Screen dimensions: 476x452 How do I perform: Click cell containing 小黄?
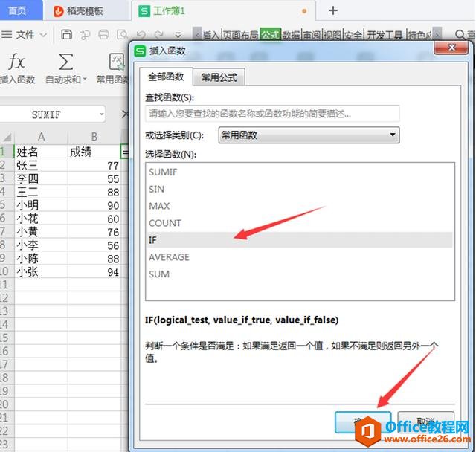(x=41, y=232)
